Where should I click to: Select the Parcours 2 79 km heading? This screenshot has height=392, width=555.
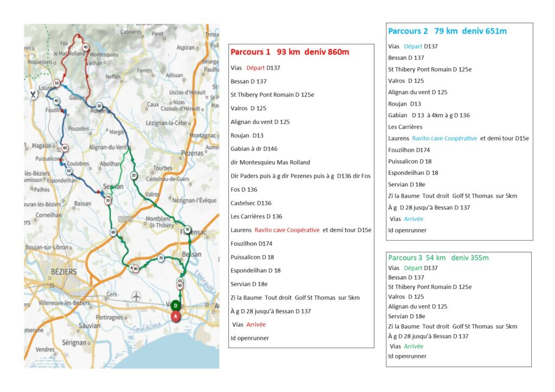[447, 31]
